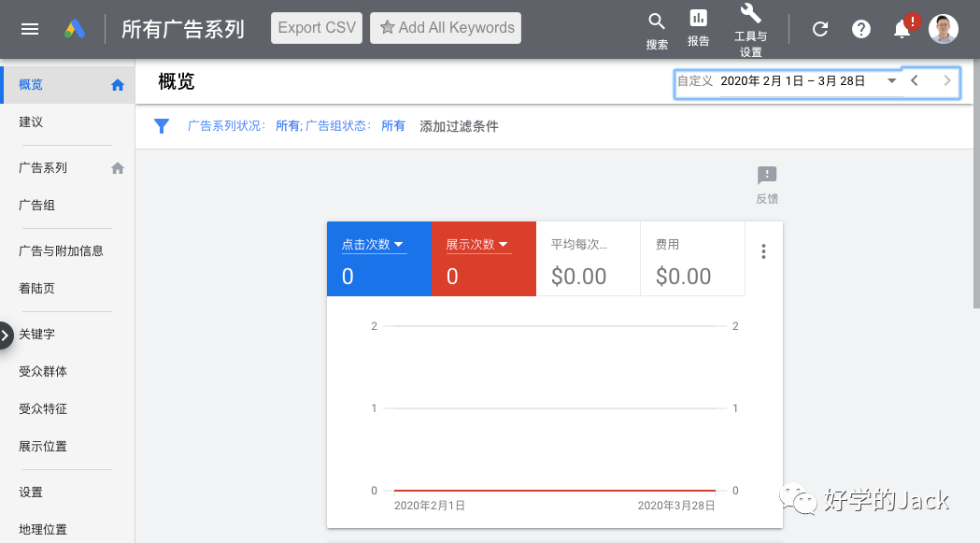Click the Google Ads logo
The image size is (980, 543).
[x=74, y=27]
